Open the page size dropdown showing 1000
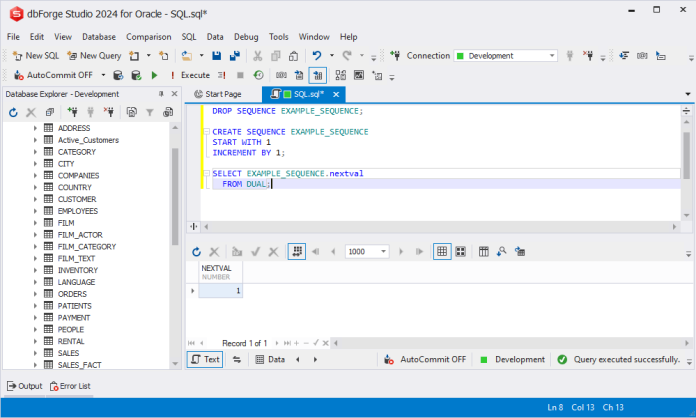This screenshot has height=418, width=696. pos(383,252)
